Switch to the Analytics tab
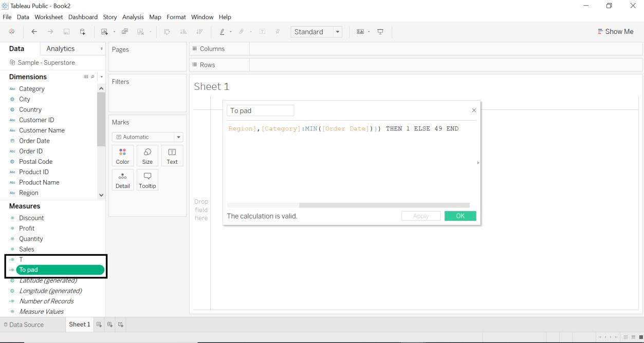 click(x=61, y=49)
